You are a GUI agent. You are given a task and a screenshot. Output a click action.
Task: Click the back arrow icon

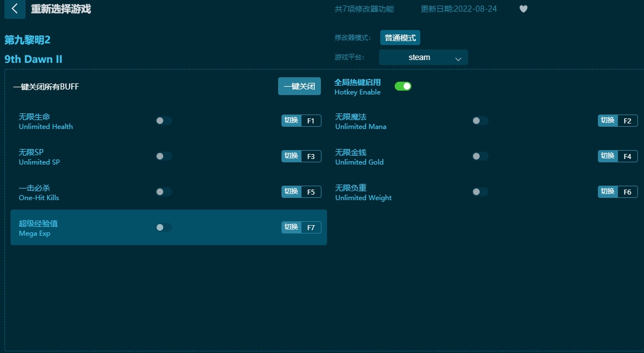[15, 9]
